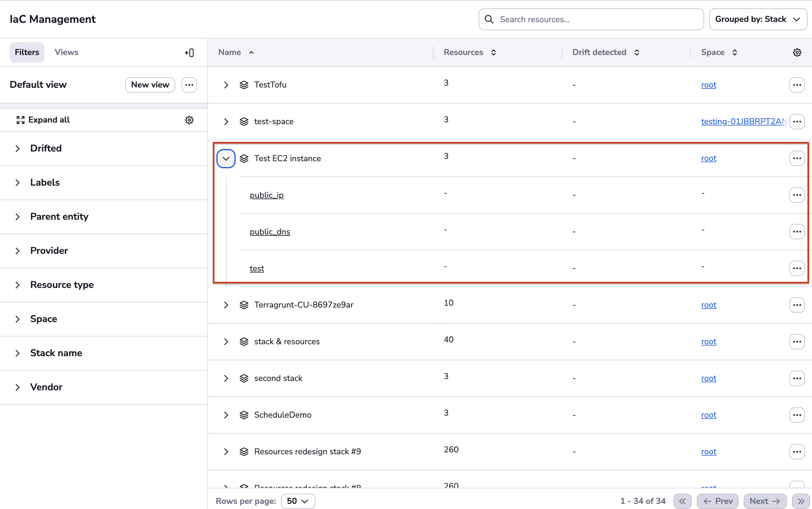This screenshot has height=509, width=812.
Task: Open actions menu for TestTofu row
Action: pos(797,85)
